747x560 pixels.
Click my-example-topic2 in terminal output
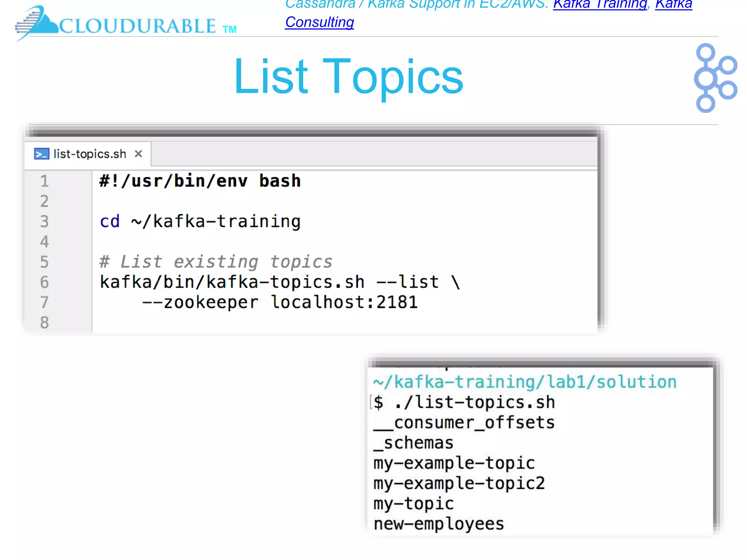[x=459, y=483]
